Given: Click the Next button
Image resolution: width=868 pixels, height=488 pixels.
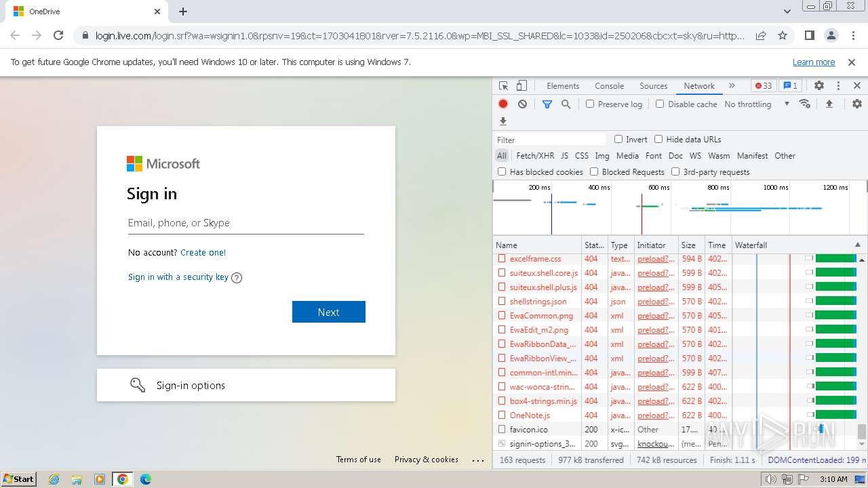Looking at the screenshot, I should click(x=329, y=312).
